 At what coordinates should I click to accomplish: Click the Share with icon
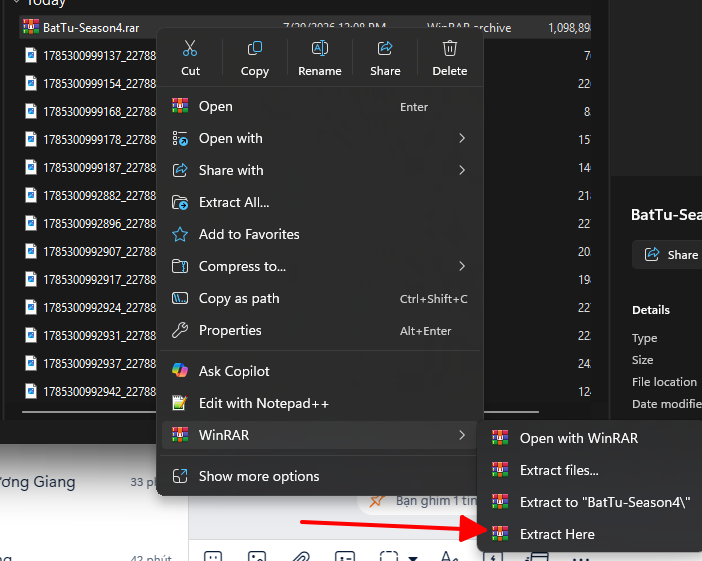180,170
